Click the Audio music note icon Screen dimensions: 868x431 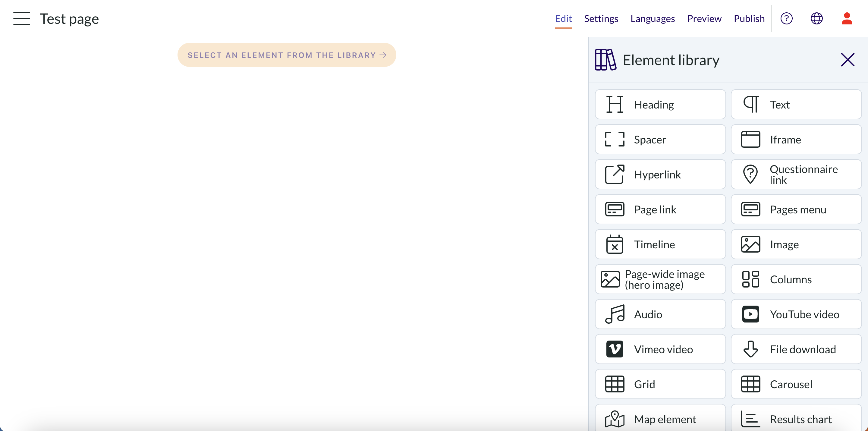coord(615,314)
